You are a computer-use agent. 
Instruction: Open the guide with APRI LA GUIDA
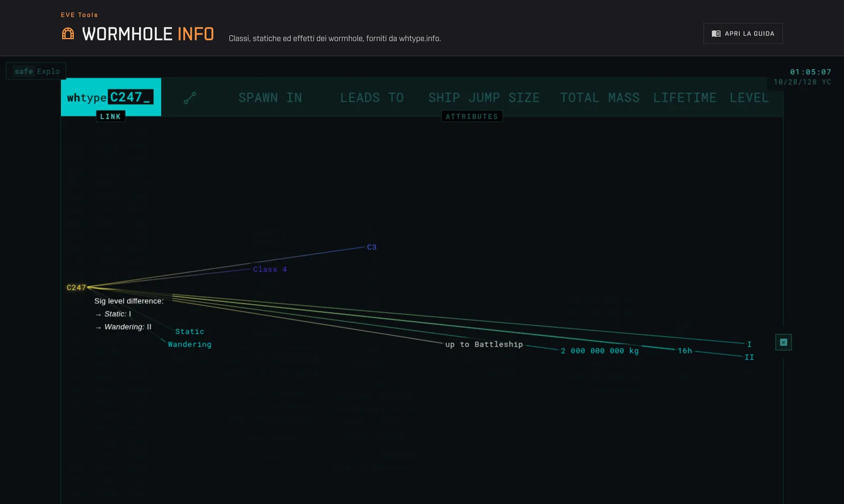coord(743,33)
